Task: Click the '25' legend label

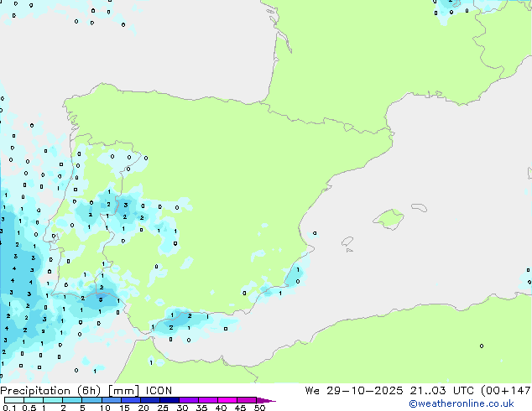Action: pyautogui.click(x=163, y=408)
